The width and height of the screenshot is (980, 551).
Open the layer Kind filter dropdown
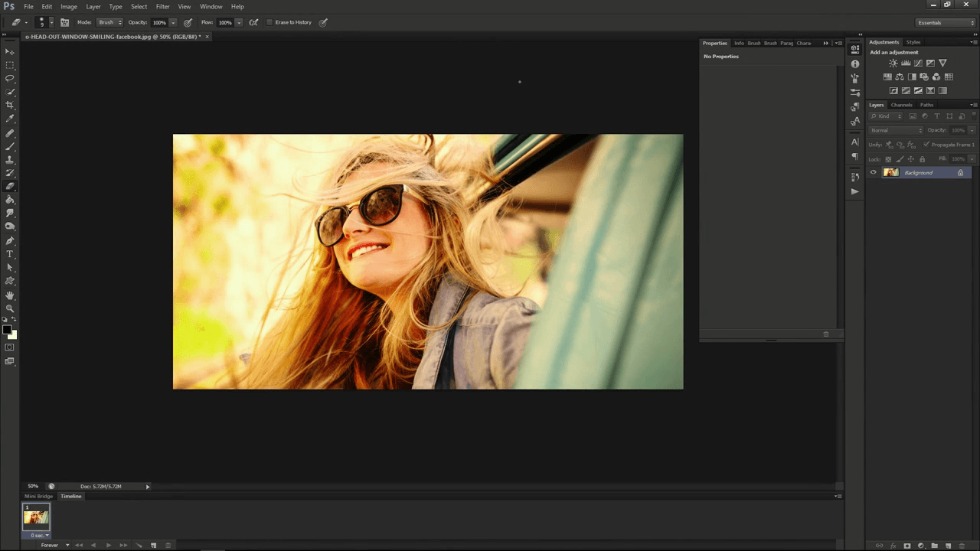tap(887, 116)
